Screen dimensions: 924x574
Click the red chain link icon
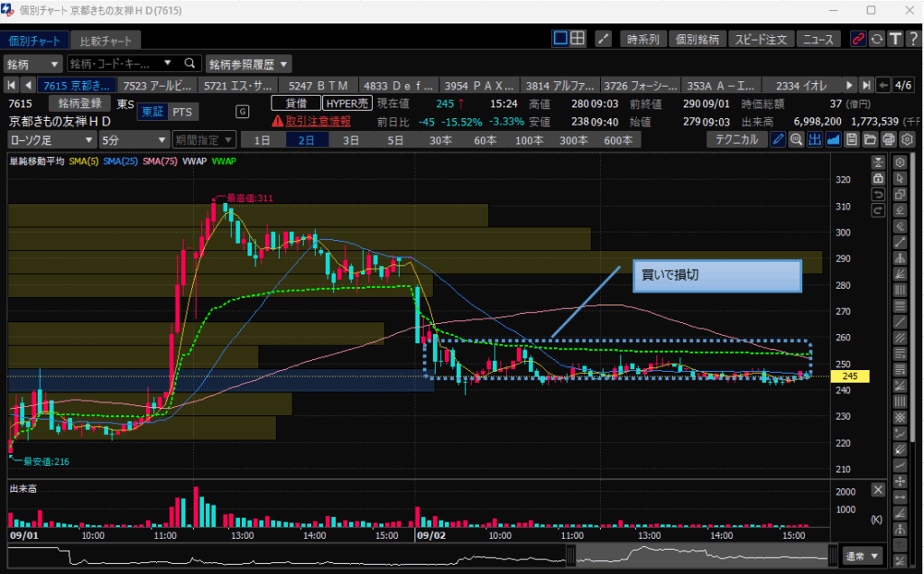858,39
